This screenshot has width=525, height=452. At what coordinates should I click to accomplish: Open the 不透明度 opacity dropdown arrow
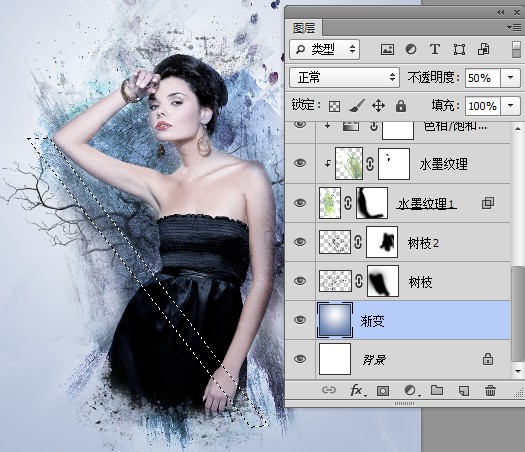pyautogui.click(x=511, y=78)
